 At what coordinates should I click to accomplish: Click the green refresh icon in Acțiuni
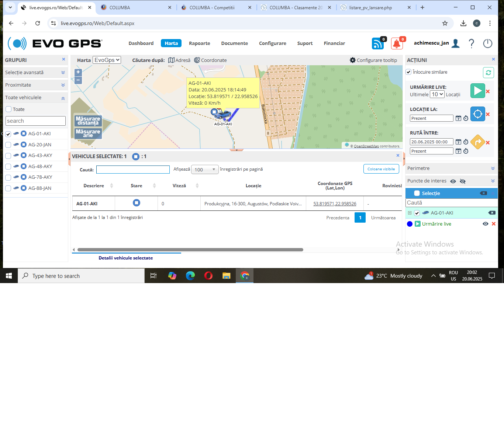pyautogui.click(x=488, y=73)
